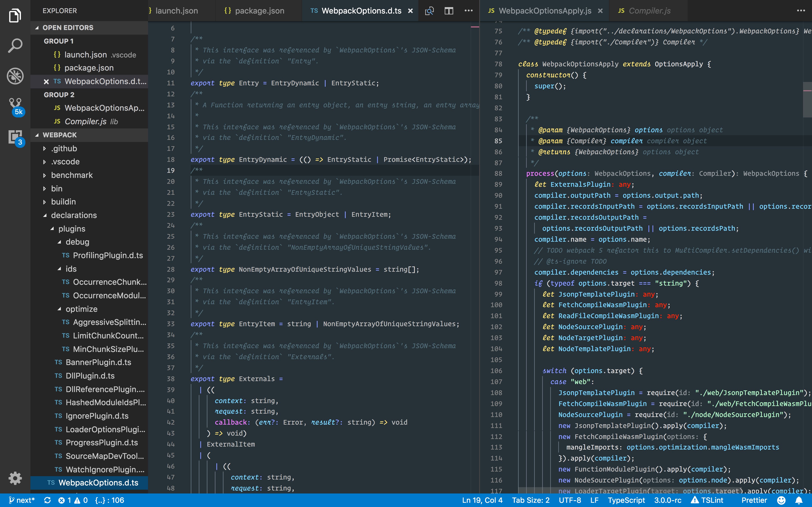Open the Extensions view with 3 updates
This screenshot has width=812, height=507.
click(15, 136)
